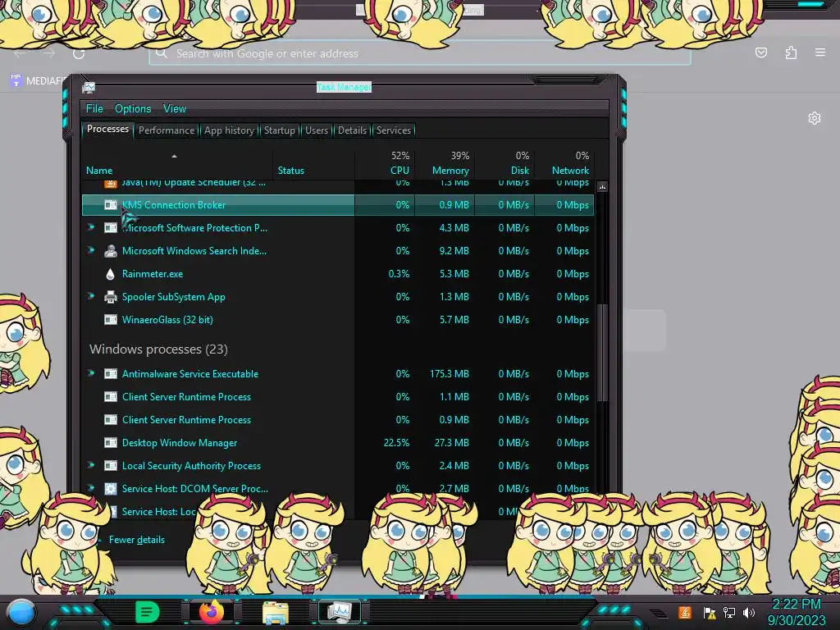Open the taskbar clock showing 2:22 PM
Screen dimensions: 840x630
pos(796,612)
